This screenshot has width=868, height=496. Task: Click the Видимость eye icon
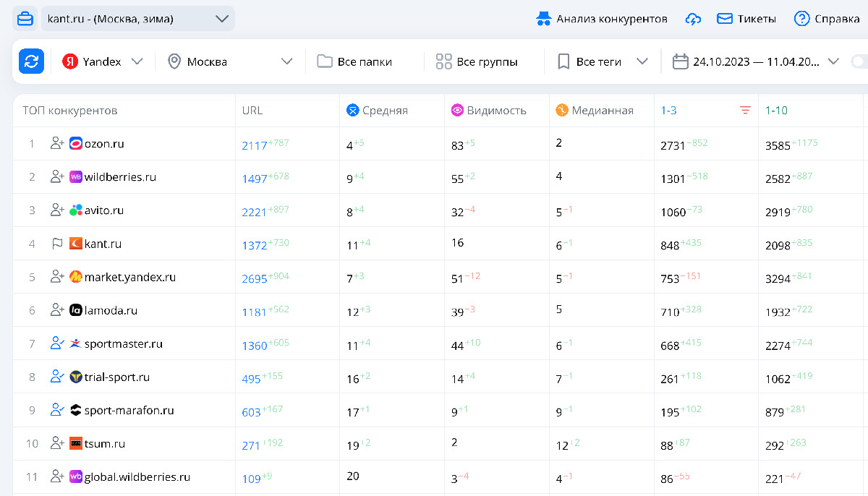(457, 111)
